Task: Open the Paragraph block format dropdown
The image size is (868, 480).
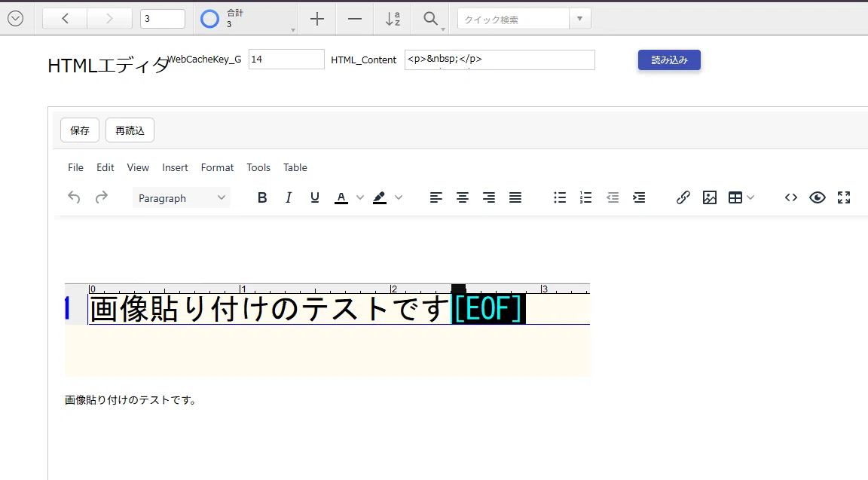Action: (x=182, y=197)
